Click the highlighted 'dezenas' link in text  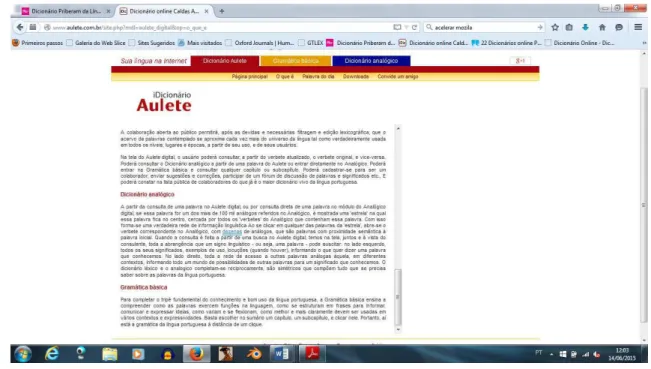point(232,232)
